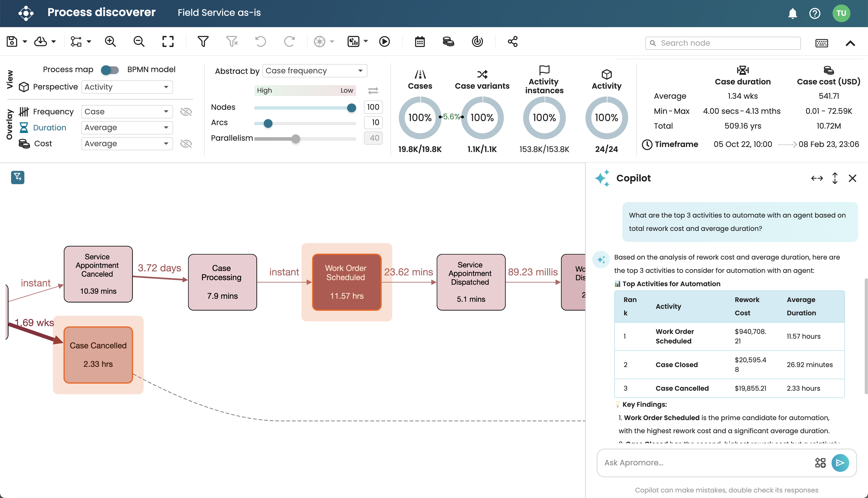Zoom in on the process map
Screen dimensions: 868x498
tap(110, 42)
